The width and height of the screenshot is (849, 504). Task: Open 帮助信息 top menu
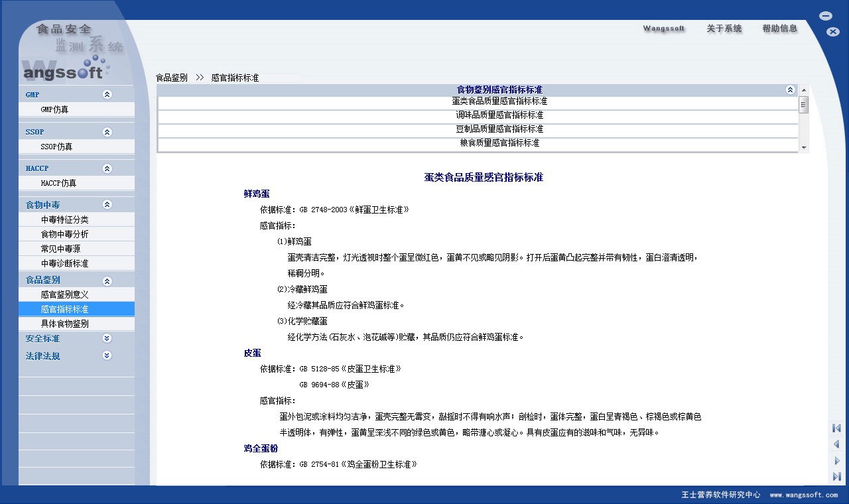pos(780,29)
